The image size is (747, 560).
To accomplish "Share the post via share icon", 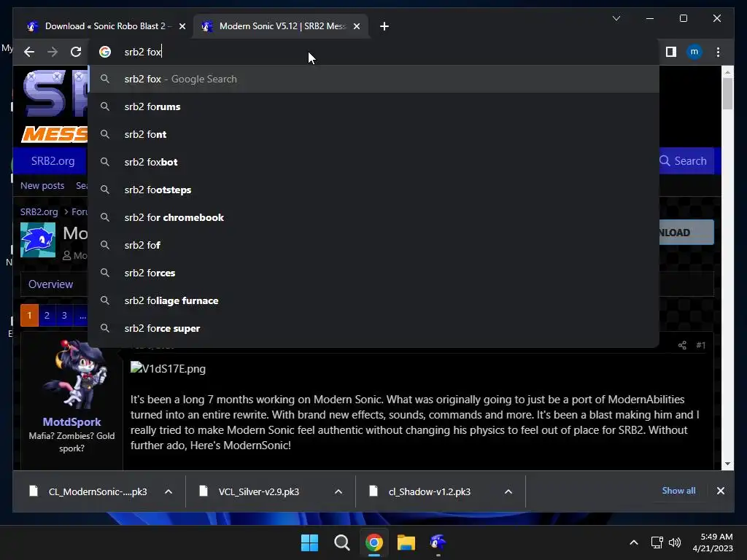I will pos(682,345).
